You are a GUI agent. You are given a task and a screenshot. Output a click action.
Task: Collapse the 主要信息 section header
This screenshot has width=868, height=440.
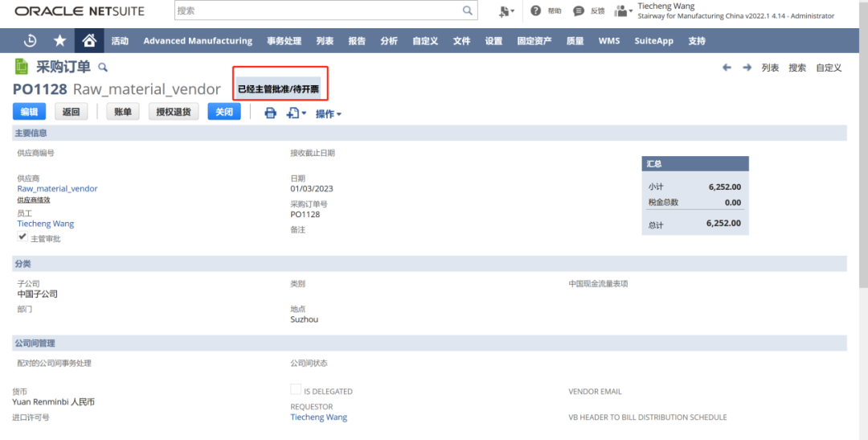pos(429,133)
